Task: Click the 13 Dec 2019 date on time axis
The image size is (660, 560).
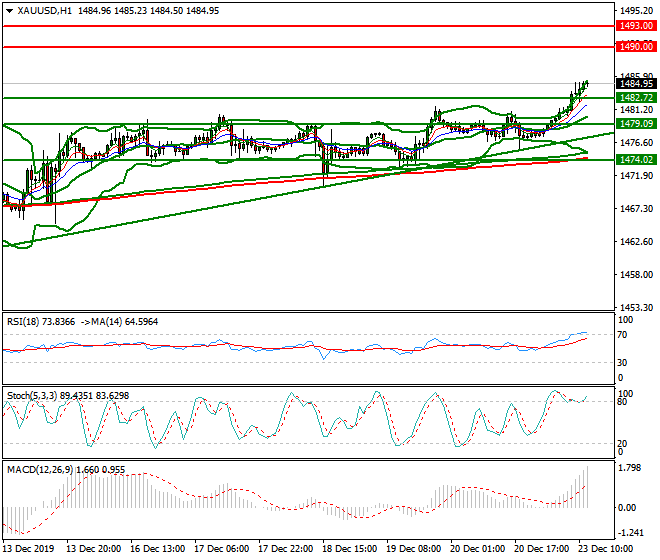Action: pyautogui.click(x=29, y=549)
